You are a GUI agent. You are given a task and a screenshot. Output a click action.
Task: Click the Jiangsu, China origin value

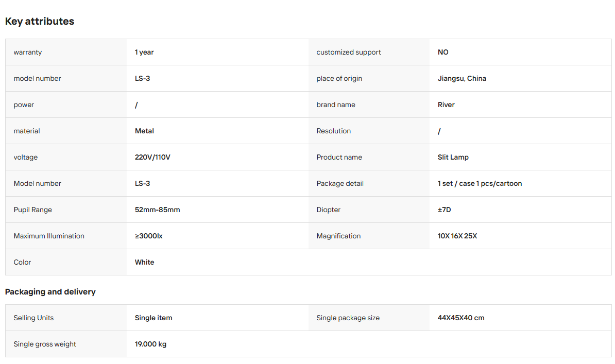click(x=462, y=78)
